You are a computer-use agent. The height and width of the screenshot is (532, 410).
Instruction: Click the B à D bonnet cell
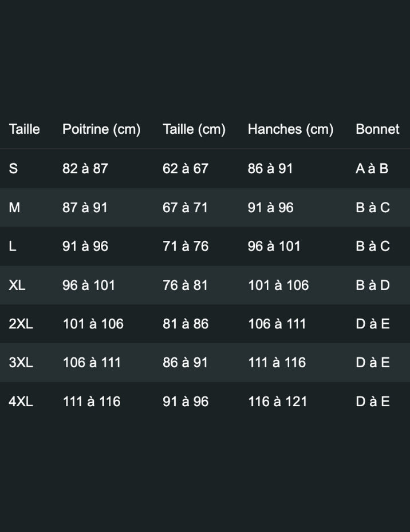point(372,285)
